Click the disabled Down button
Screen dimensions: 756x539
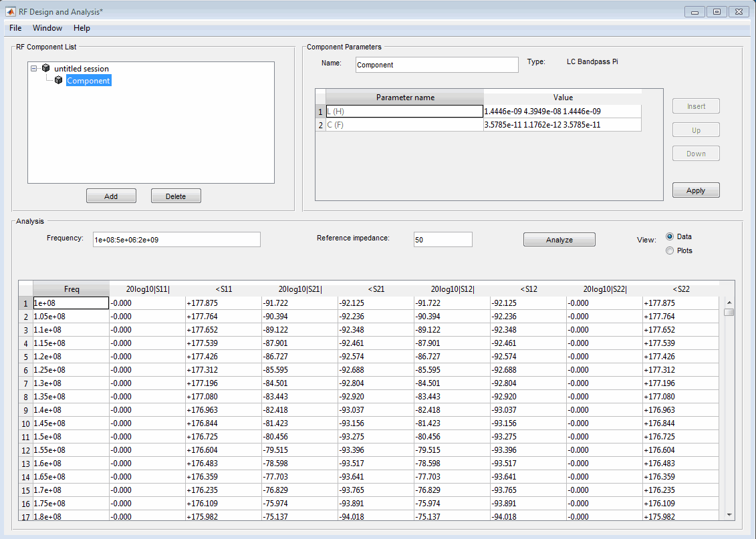pos(696,154)
